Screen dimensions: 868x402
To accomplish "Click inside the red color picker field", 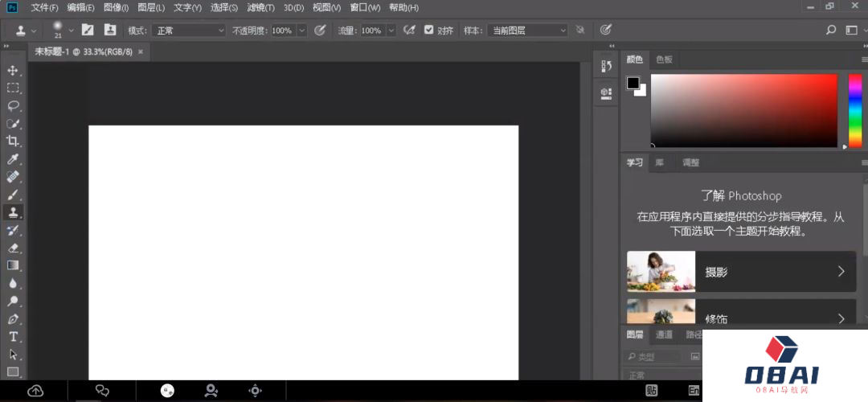I will [x=743, y=110].
